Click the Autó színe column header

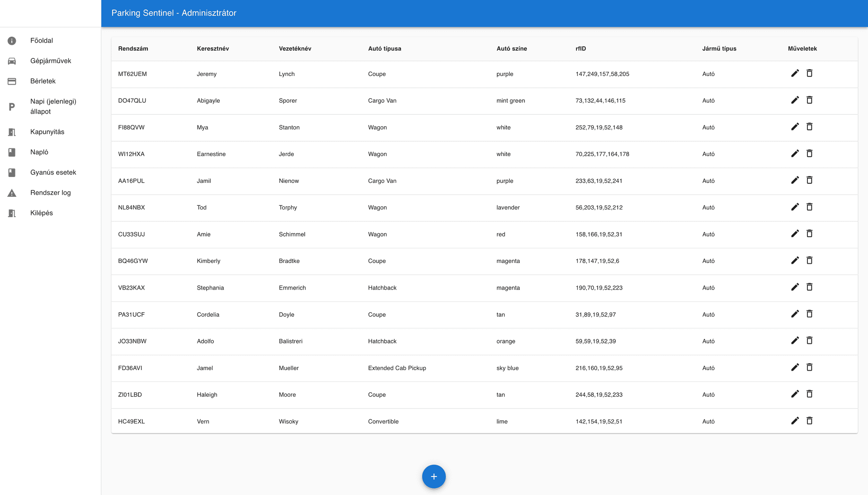(512, 49)
